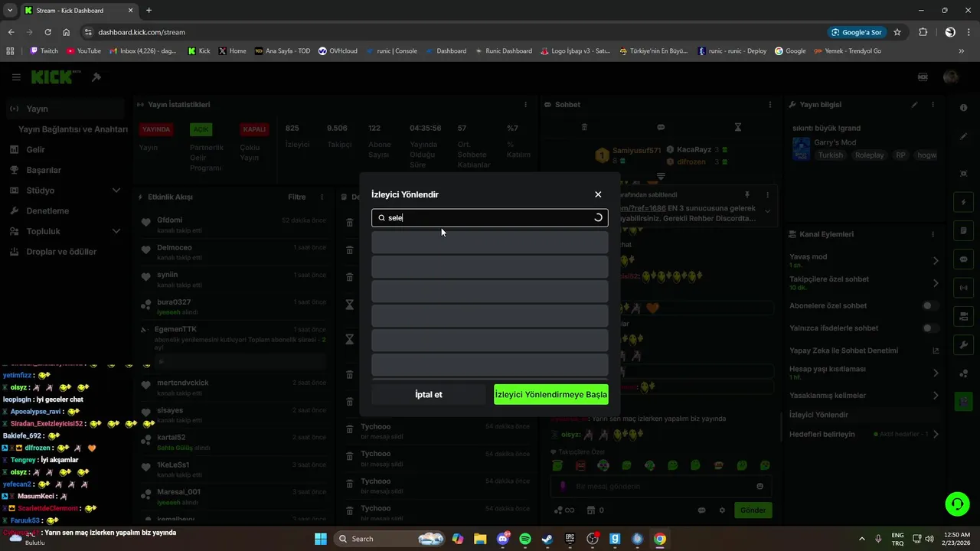
Task: Click the Filtre button in Etkinlik Akışı
Action: [297, 197]
